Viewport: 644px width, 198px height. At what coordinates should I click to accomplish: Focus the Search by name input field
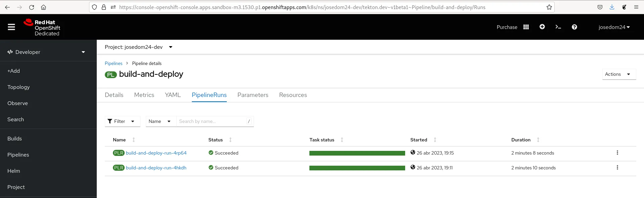click(212, 121)
